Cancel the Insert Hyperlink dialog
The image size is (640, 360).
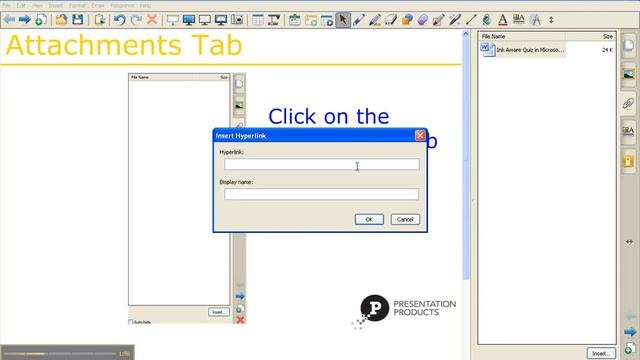pyautogui.click(x=405, y=220)
